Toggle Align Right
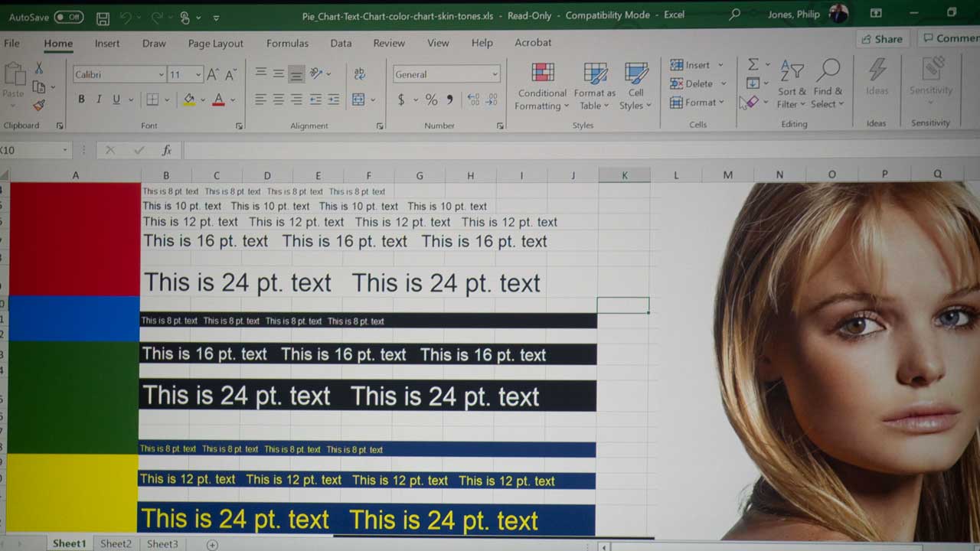The width and height of the screenshot is (980, 551). (296, 99)
